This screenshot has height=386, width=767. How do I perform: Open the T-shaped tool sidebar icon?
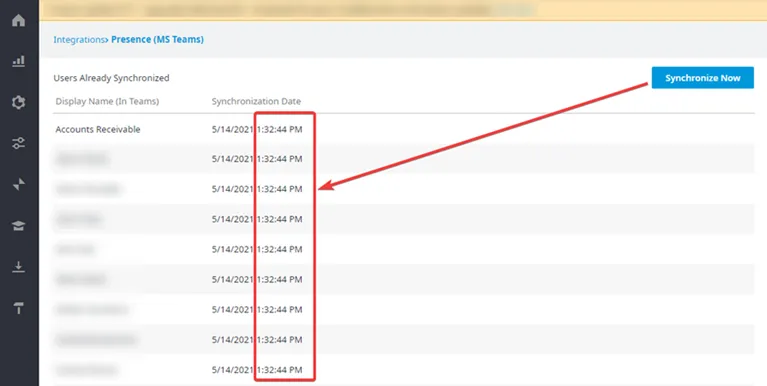point(19,308)
